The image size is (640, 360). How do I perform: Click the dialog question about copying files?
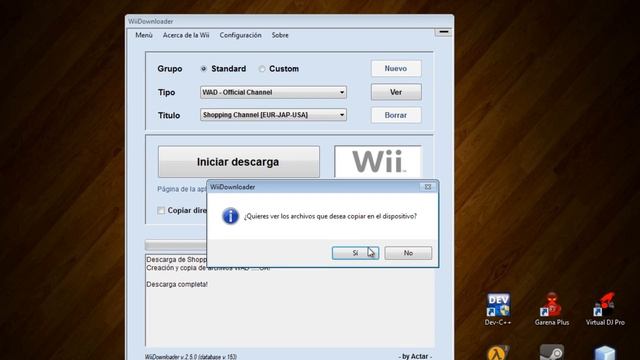[x=330, y=216]
